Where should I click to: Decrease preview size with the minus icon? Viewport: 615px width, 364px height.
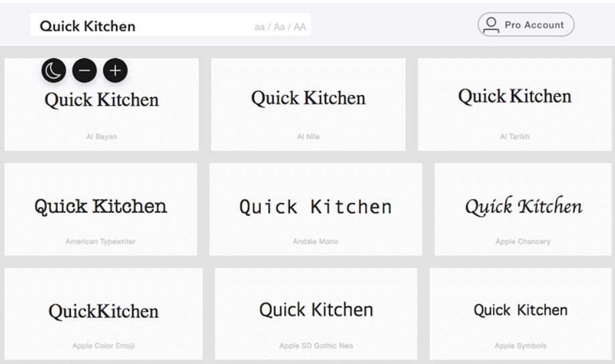[84, 70]
